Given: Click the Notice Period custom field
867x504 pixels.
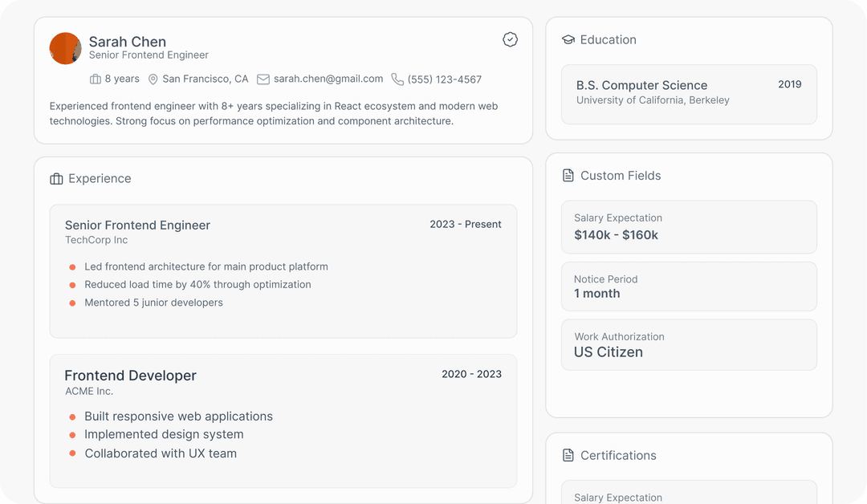Looking at the screenshot, I should click(x=689, y=287).
